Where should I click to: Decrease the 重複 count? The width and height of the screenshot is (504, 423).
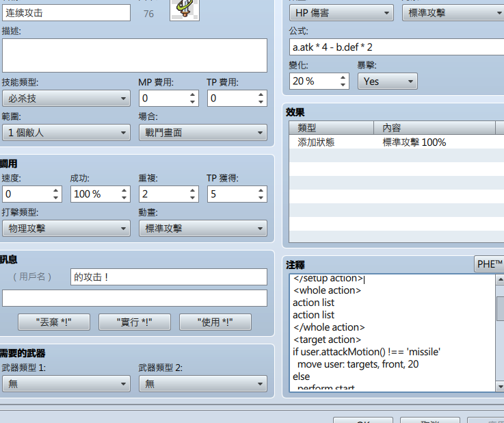click(192, 198)
